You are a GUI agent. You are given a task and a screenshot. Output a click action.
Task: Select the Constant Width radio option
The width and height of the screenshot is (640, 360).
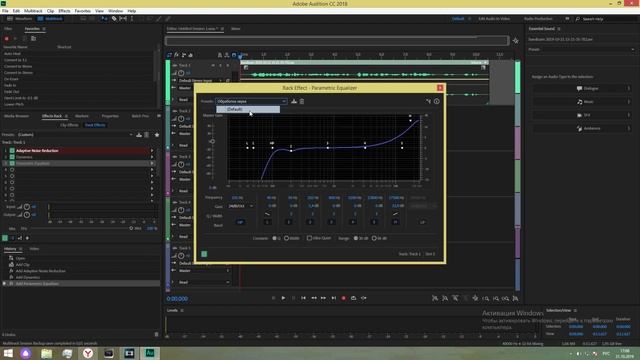click(287, 238)
